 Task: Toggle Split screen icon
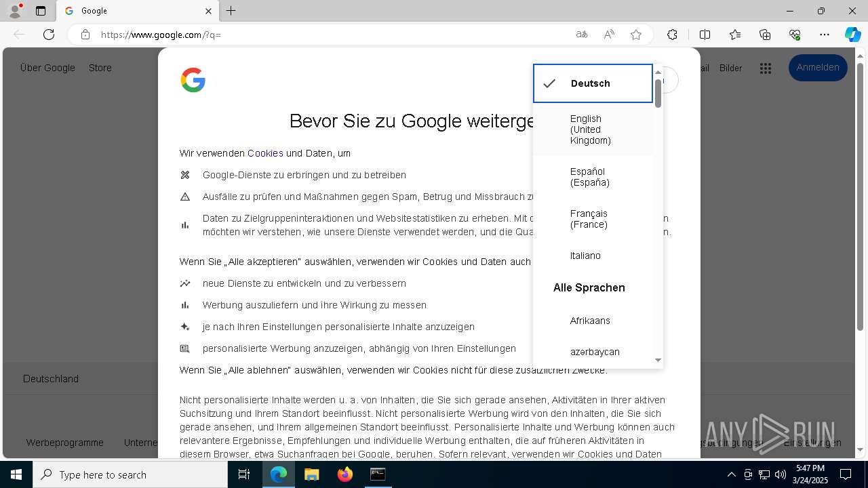click(705, 35)
